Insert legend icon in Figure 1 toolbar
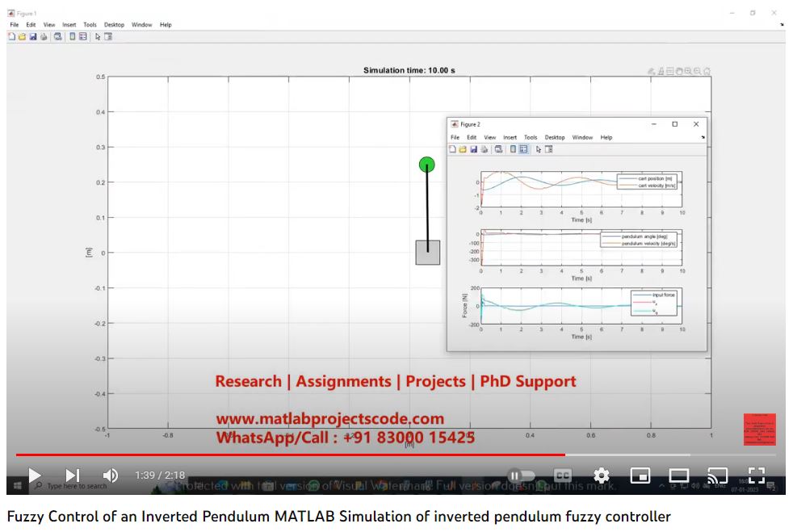 pos(83,36)
